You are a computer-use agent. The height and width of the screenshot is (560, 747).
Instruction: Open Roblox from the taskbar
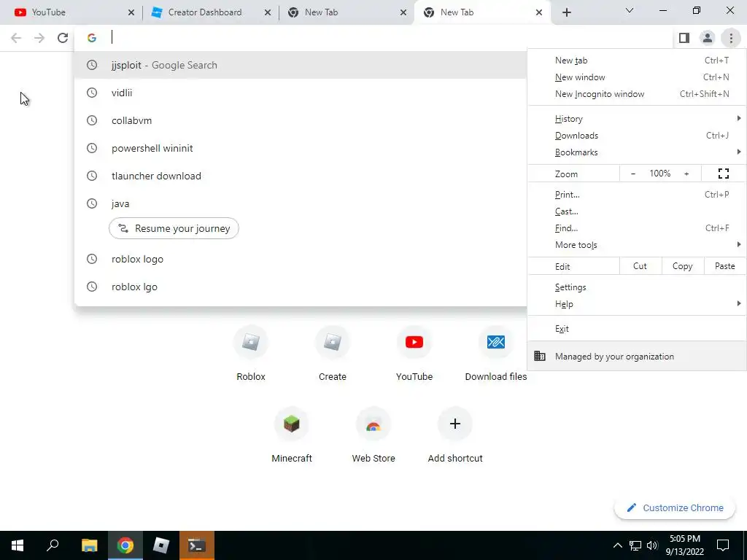pyautogui.click(x=161, y=545)
